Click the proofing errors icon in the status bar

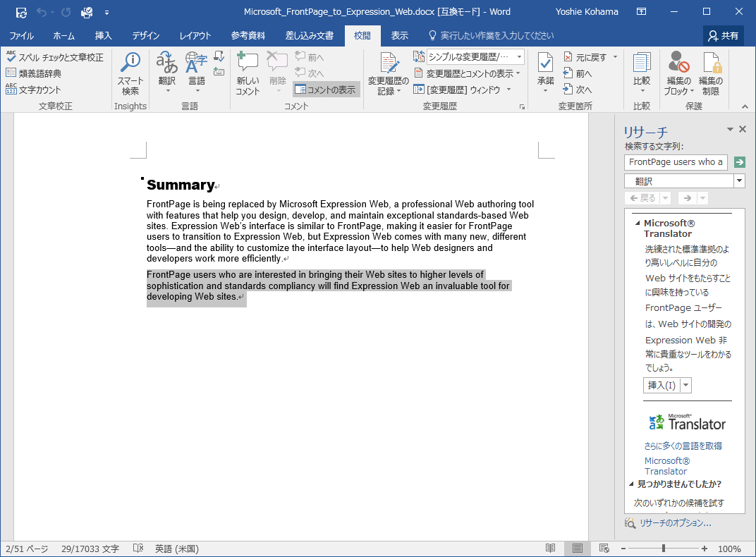(x=138, y=549)
